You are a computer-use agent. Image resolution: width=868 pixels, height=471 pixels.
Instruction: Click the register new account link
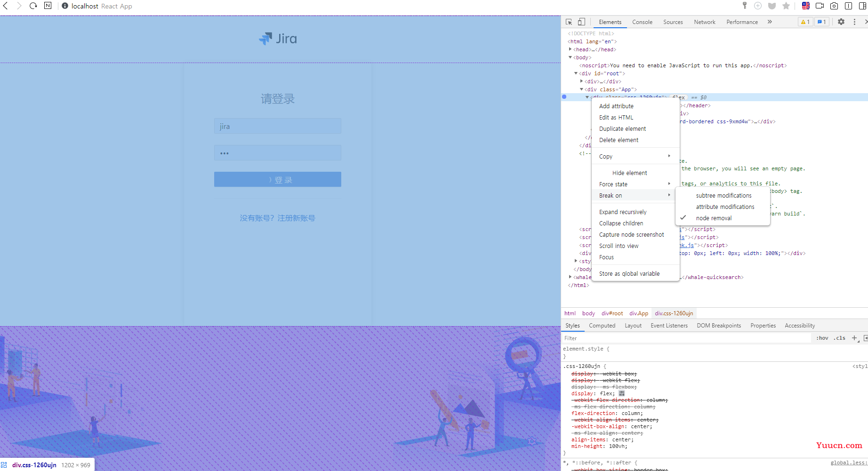coord(278,218)
